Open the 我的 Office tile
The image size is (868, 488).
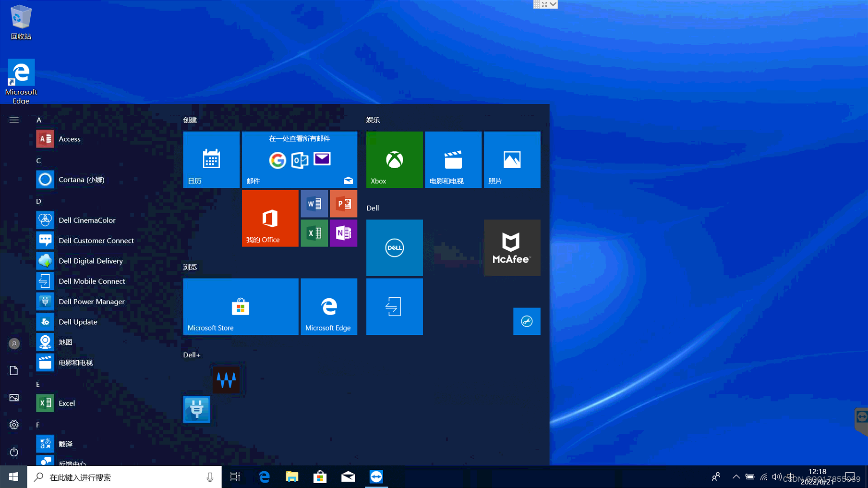[270, 219]
